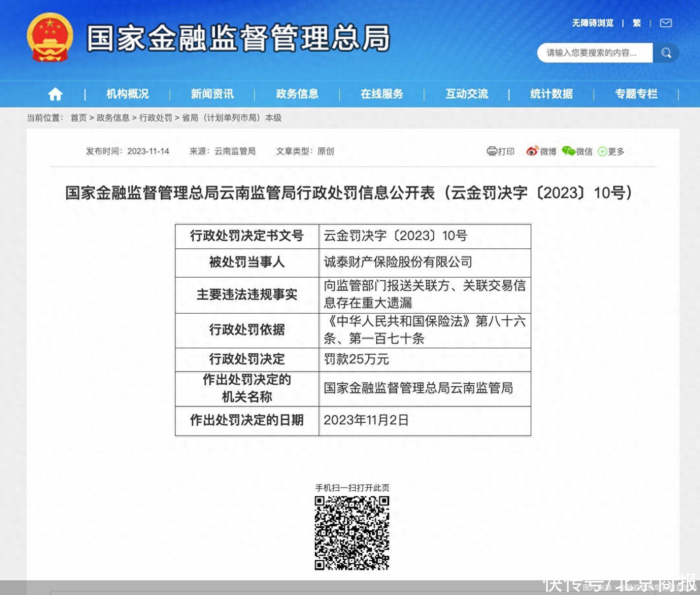Open the 机构概况 menu
700x595 pixels.
tap(127, 94)
